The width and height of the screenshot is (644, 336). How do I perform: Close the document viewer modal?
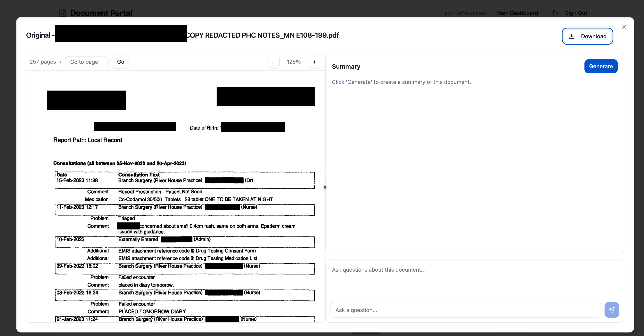point(624,27)
